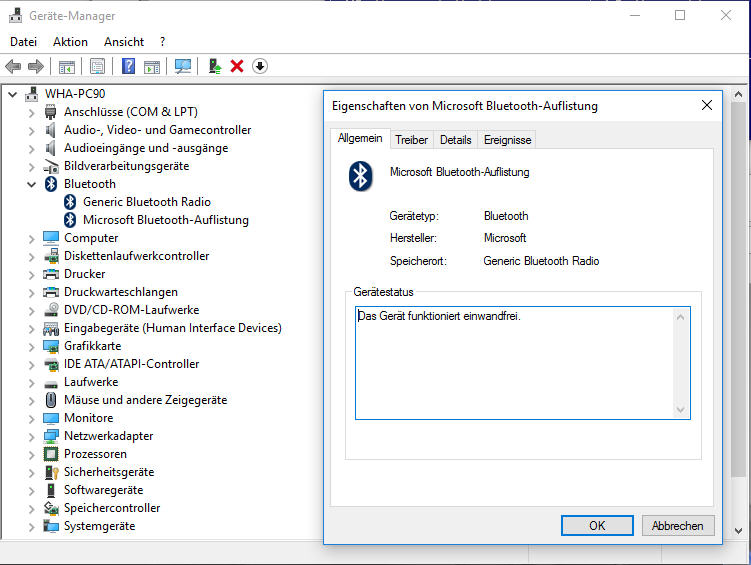Switch to the Treiber tab
Image resolution: width=751 pixels, height=565 pixels.
(411, 140)
